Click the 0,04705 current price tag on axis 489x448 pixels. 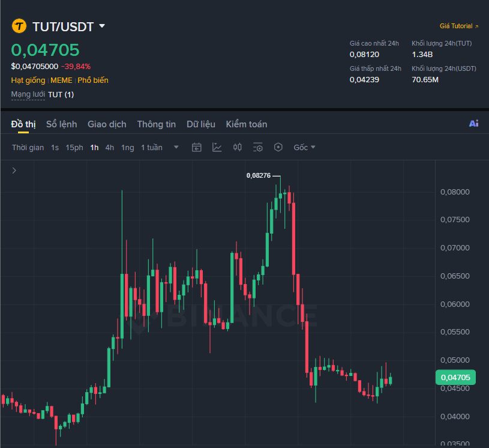click(x=455, y=378)
